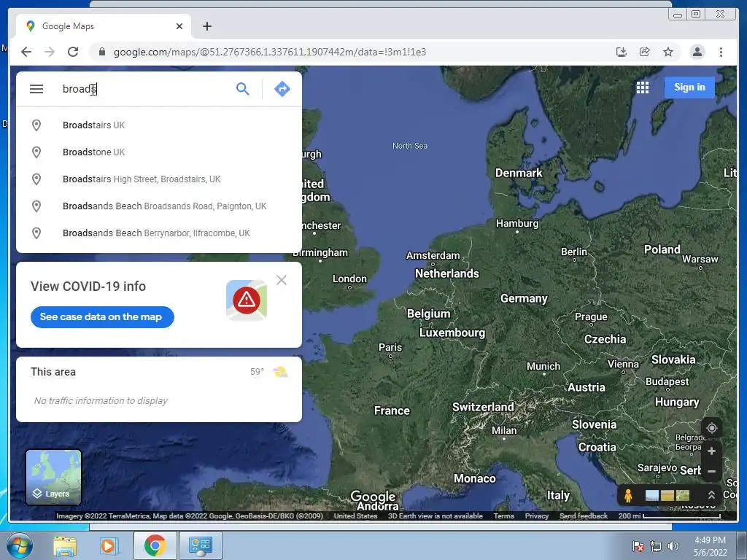Click the COVID-19 warning map icon
Viewport: 747px width, 560px height.
pos(247,300)
